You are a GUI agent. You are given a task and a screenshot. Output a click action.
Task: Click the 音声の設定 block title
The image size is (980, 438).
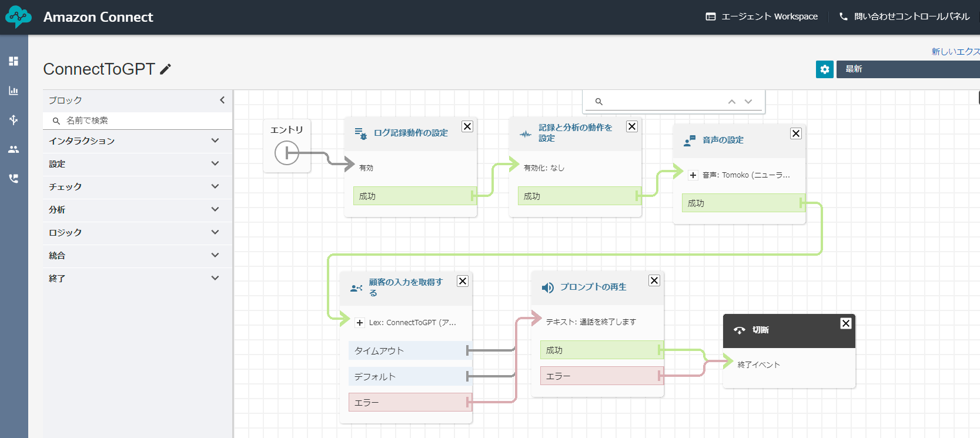(723, 141)
